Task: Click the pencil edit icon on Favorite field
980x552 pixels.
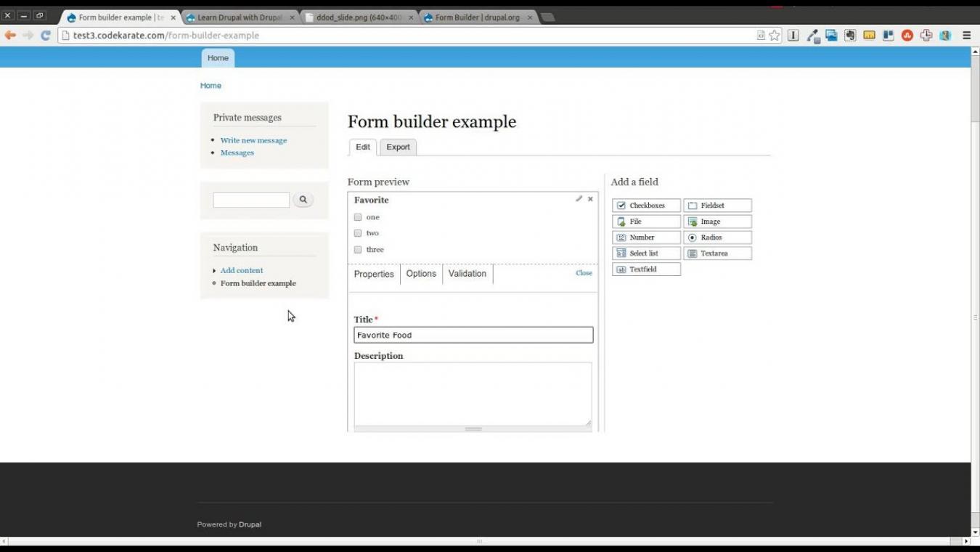Action: 579,198
